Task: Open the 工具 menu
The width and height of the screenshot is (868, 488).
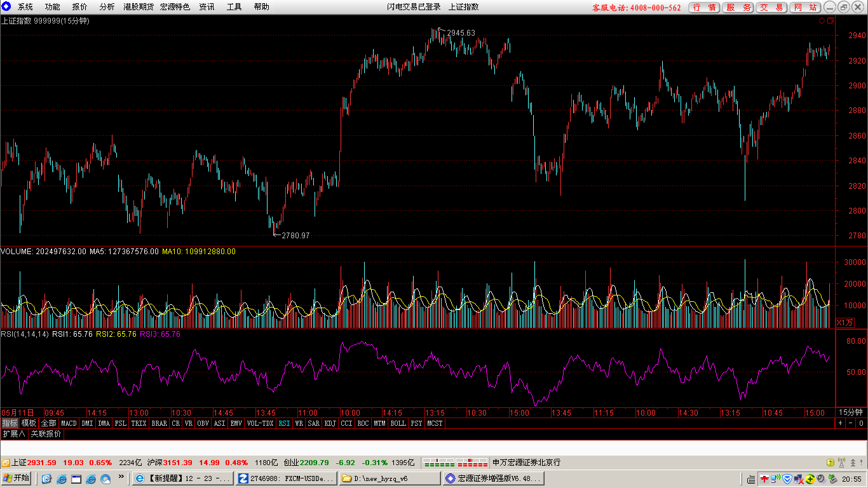Action: pos(234,7)
